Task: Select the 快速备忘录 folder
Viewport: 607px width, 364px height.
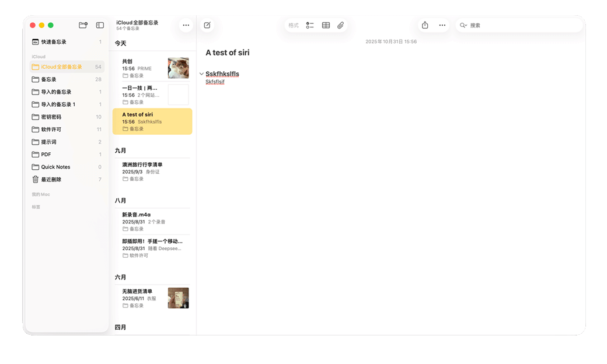Action: click(54, 42)
